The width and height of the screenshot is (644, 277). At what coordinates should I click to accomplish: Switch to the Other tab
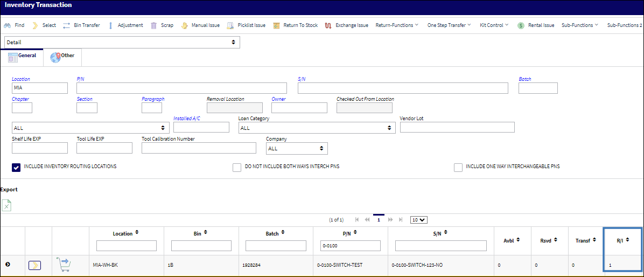coord(62,58)
